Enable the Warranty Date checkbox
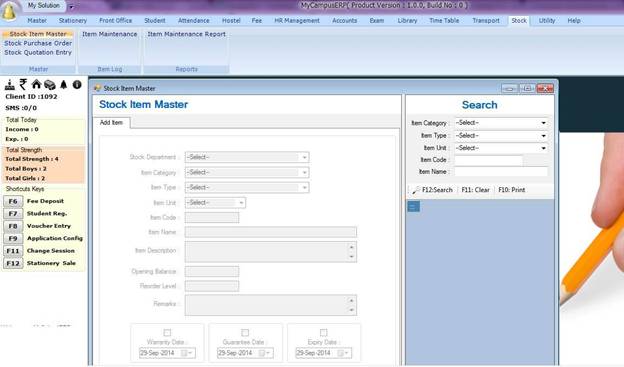 click(x=167, y=332)
